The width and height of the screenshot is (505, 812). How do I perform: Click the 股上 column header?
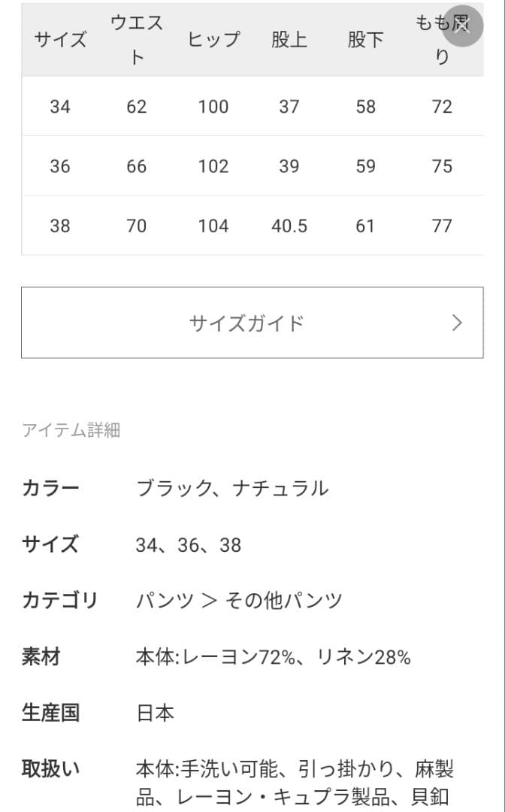click(x=290, y=39)
